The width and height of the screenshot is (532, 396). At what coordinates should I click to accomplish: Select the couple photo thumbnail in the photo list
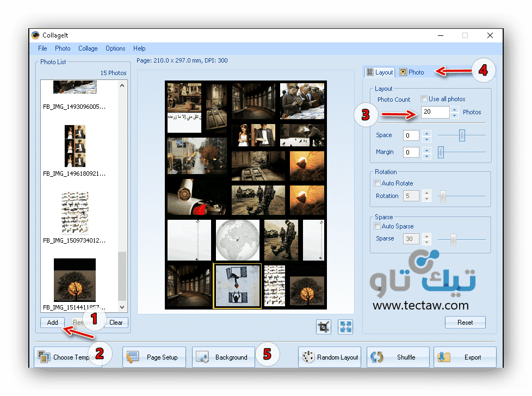75,146
